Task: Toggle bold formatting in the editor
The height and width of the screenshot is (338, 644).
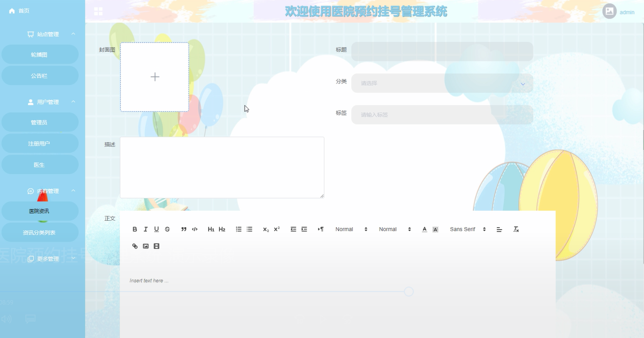Action: tap(135, 229)
